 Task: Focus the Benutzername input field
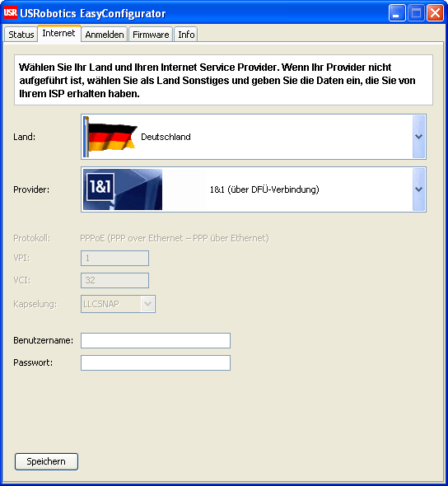(x=156, y=341)
